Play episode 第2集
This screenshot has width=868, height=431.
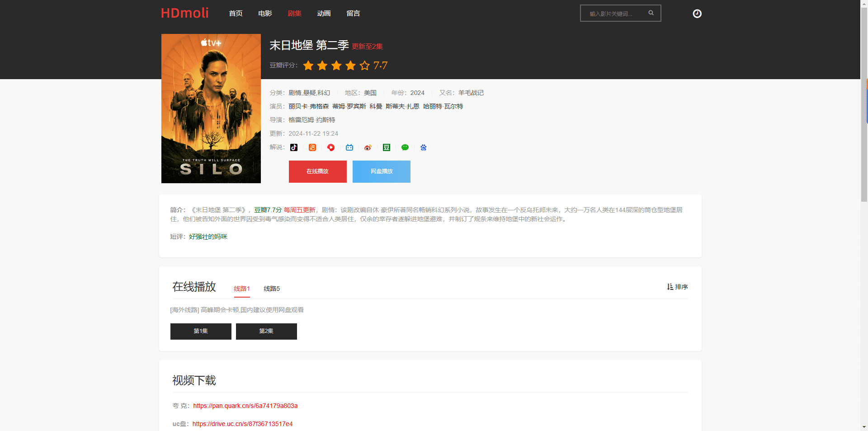[x=266, y=331]
